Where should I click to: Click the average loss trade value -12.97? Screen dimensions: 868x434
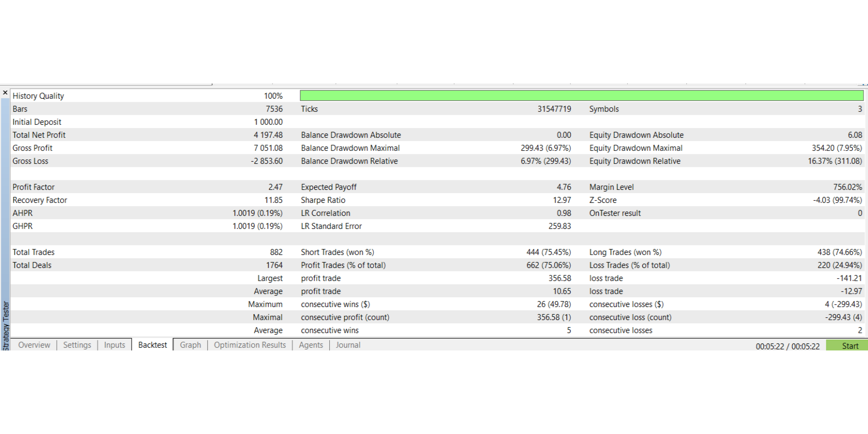[x=851, y=291]
